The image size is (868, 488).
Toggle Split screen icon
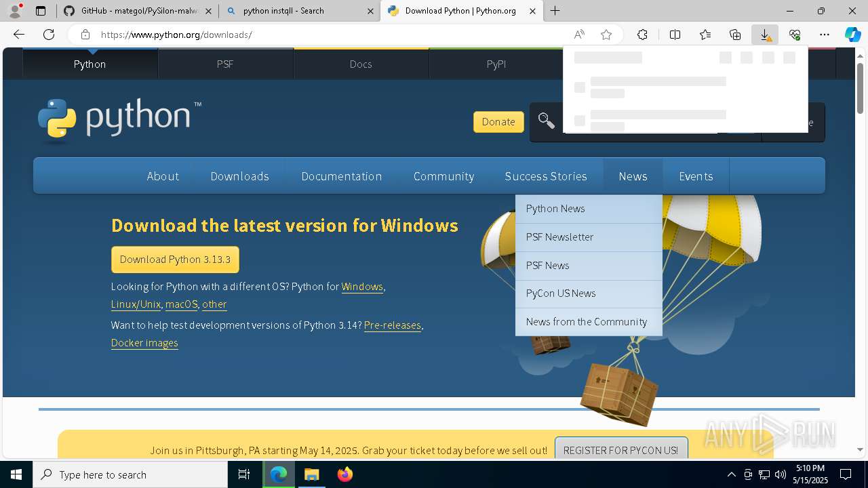click(675, 35)
